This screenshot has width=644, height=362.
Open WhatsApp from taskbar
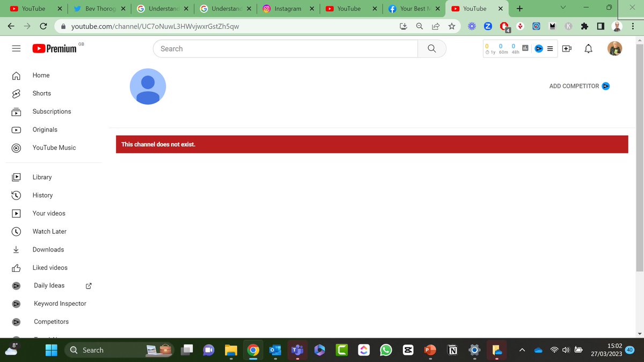click(x=386, y=350)
